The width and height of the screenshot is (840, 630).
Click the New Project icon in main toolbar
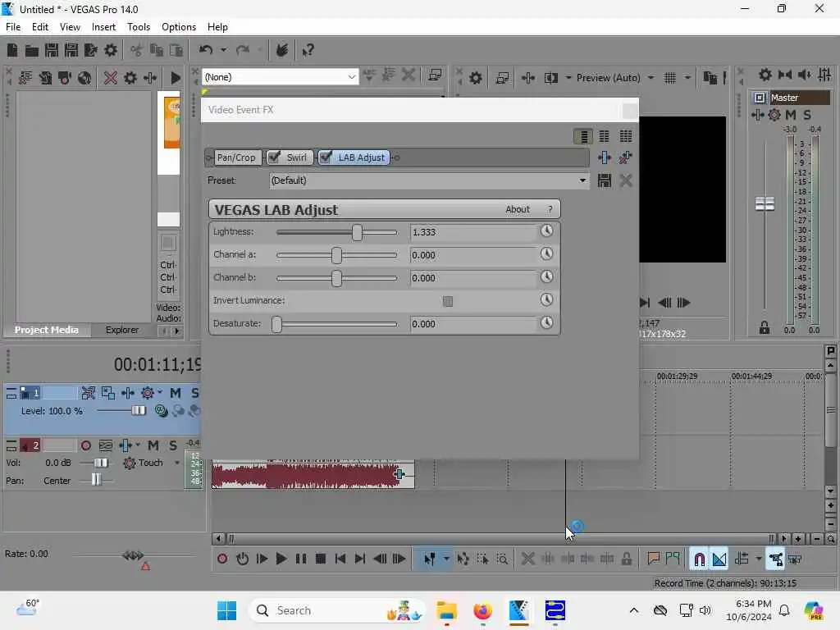[x=12, y=50]
